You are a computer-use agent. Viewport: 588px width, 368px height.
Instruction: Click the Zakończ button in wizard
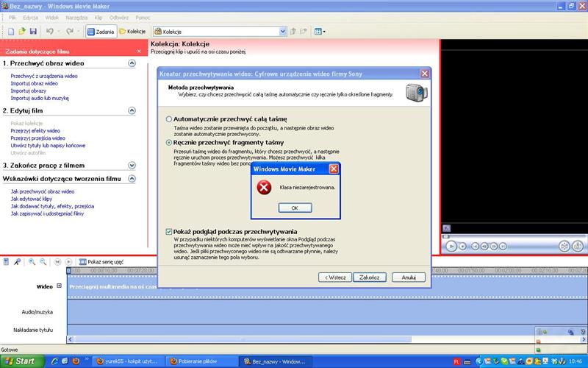(370, 277)
